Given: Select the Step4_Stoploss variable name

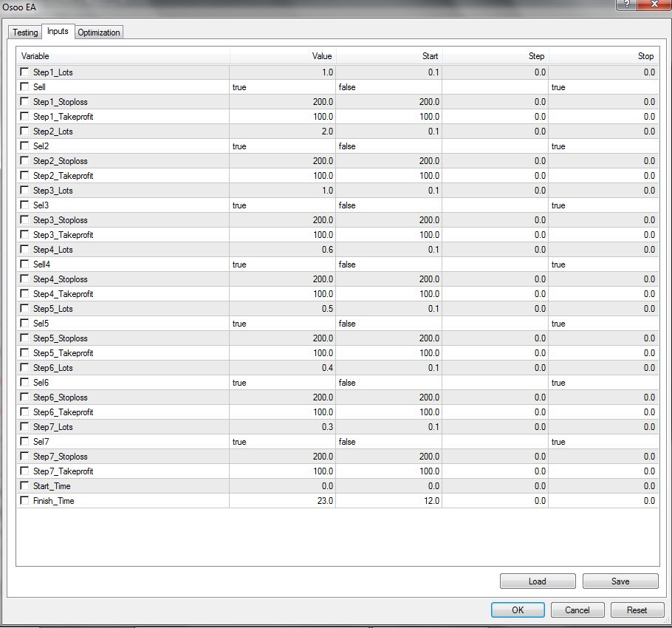Looking at the screenshot, I should point(61,279).
